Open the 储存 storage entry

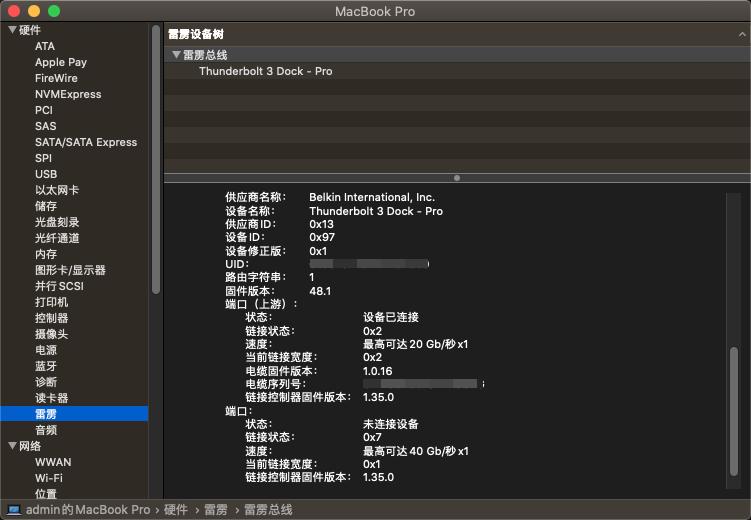tap(46, 206)
